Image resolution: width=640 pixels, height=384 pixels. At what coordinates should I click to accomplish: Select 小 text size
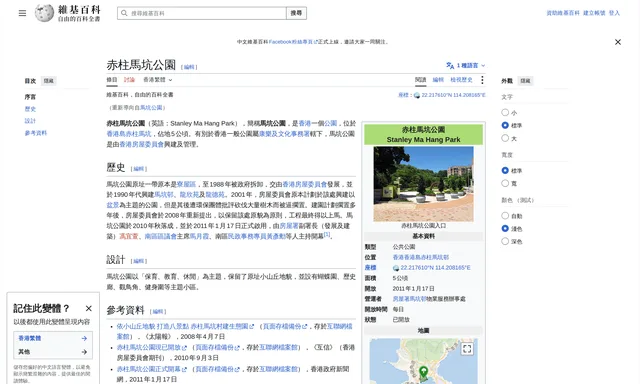[x=505, y=112]
